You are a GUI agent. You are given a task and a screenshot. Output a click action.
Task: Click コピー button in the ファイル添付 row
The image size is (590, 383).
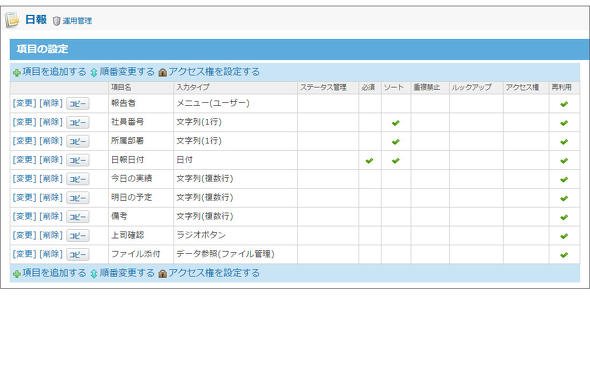click(x=78, y=255)
